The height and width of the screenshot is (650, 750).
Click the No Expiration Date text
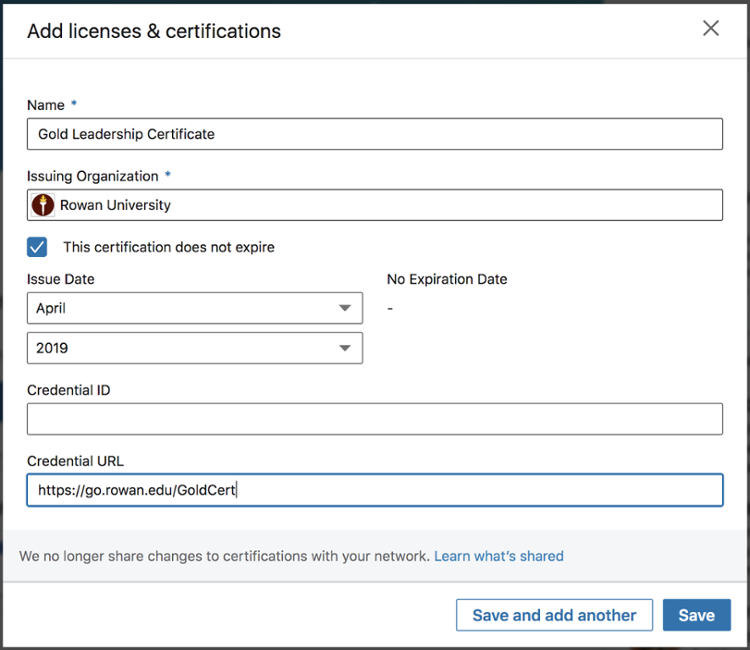coord(447,279)
